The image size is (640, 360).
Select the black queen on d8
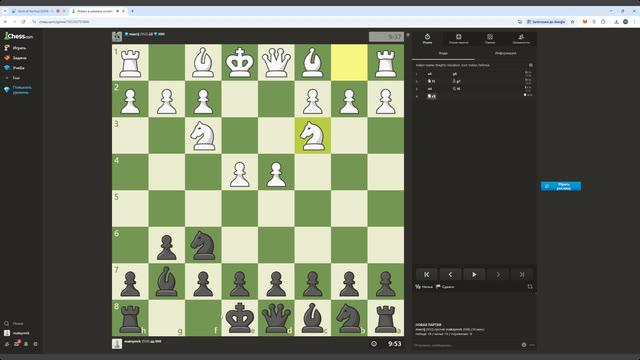point(276,318)
